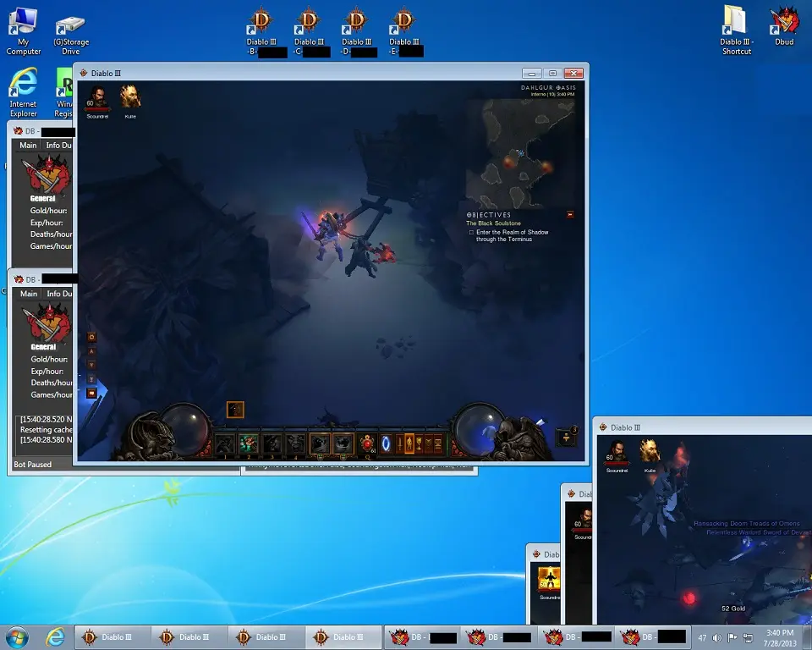812x650 pixels.
Task: Click the volume speaker tray icon
Action: pos(716,637)
